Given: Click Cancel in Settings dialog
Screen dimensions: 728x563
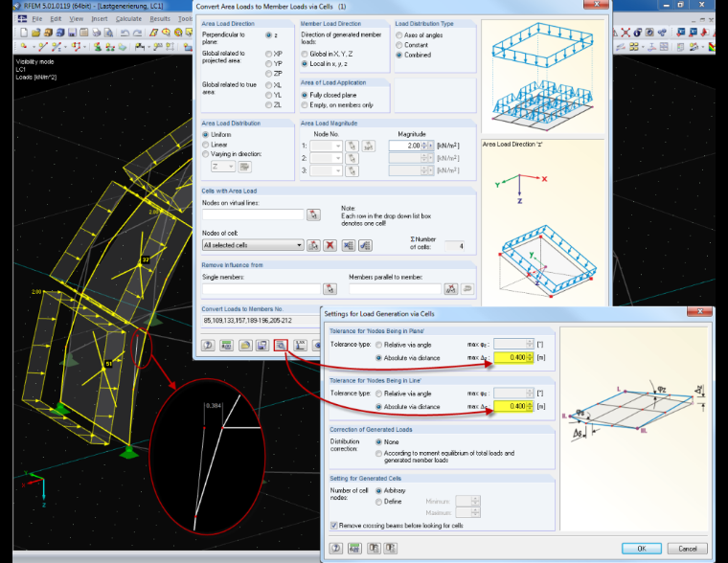Looking at the screenshot, I should coord(687,548).
